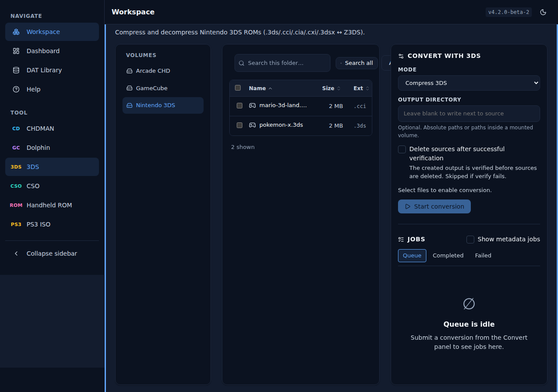Click the 3DS tool badge icon
This screenshot has height=392, width=558.
[x=16, y=167]
